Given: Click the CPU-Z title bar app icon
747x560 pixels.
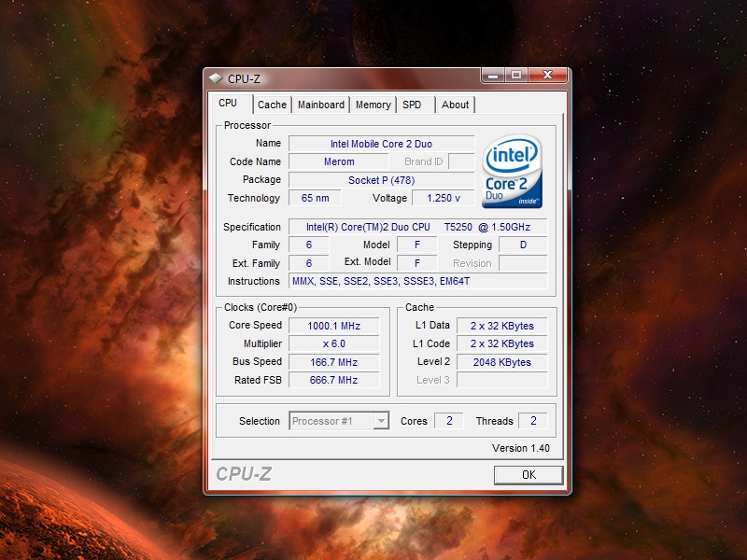Looking at the screenshot, I should pyautogui.click(x=216, y=78).
